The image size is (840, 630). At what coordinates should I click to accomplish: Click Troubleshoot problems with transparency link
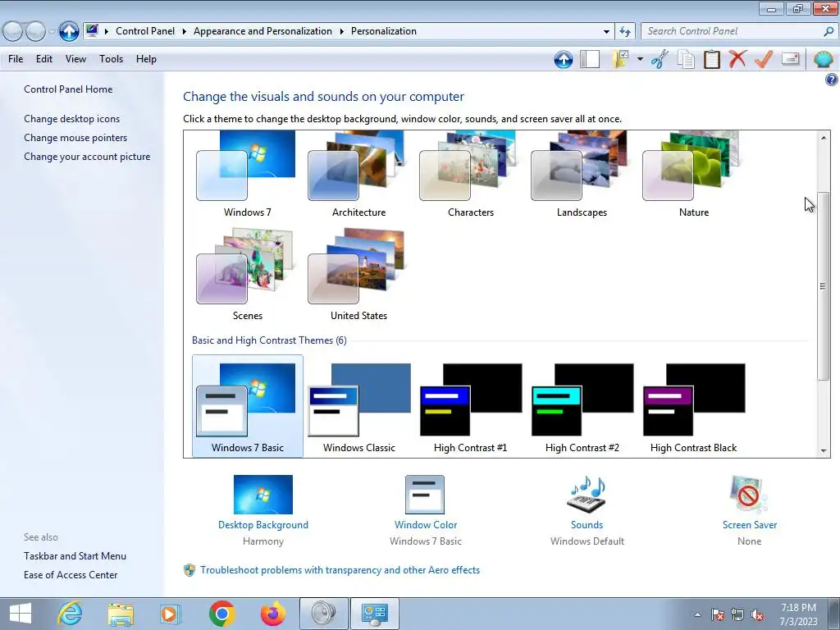point(340,570)
